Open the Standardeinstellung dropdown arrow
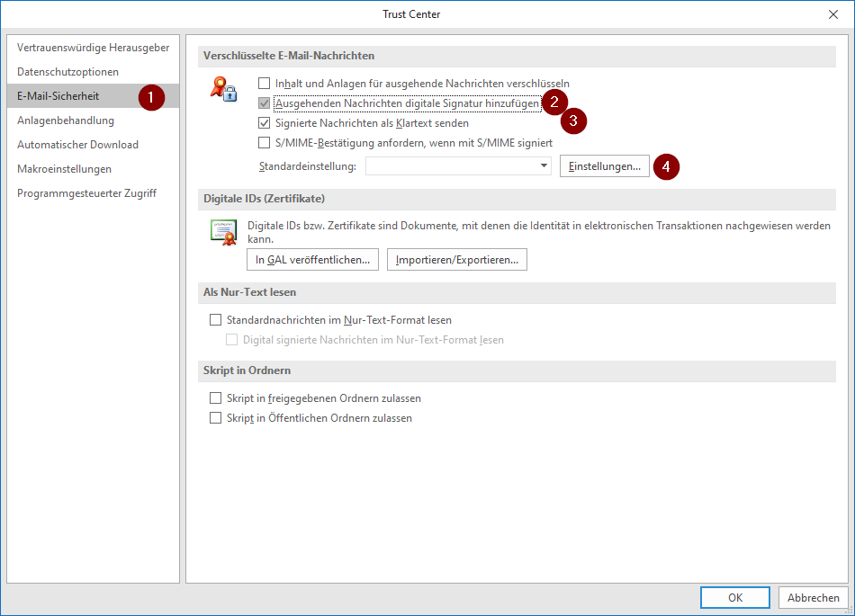 [544, 166]
